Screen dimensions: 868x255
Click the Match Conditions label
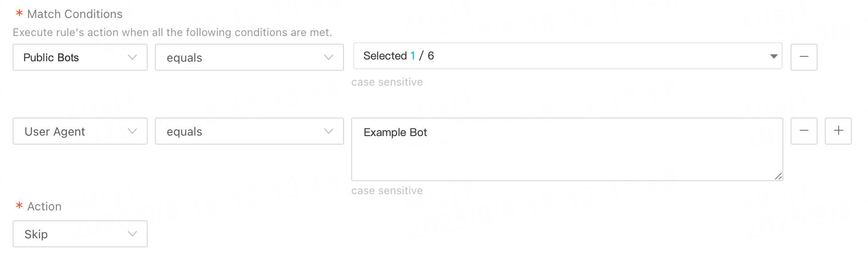(75, 14)
